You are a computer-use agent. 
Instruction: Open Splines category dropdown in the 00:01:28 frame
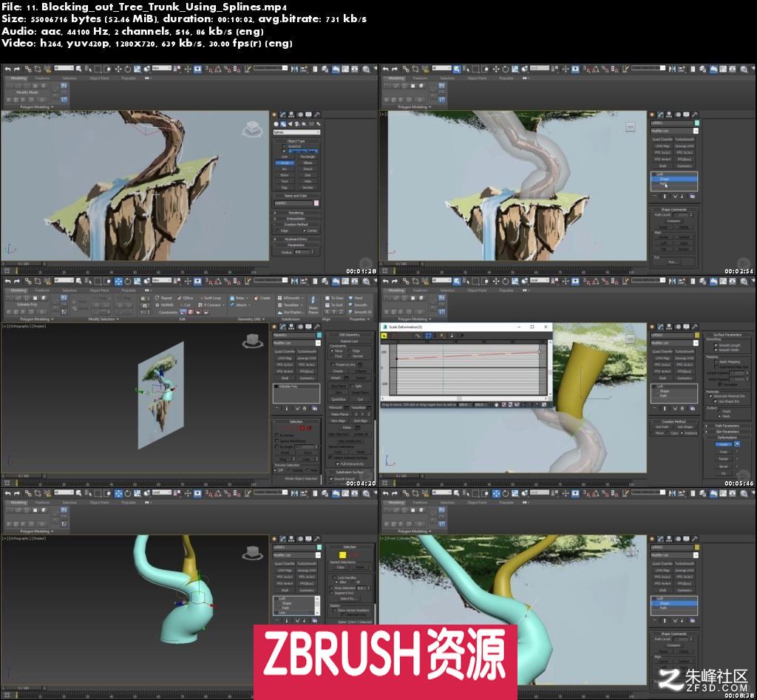pyautogui.click(x=296, y=132)
